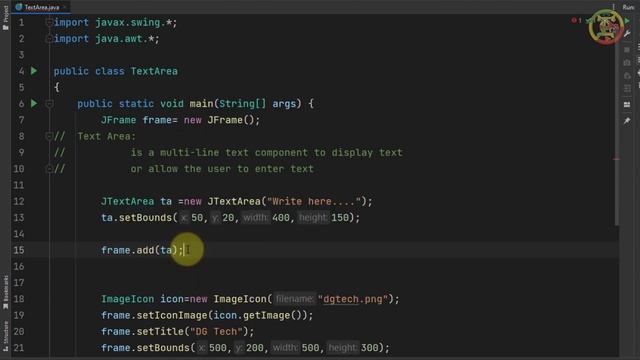This screenshot has width=640, height=360.
Task: Click the "DG Tech" title string
Action: tap(216, 331)
